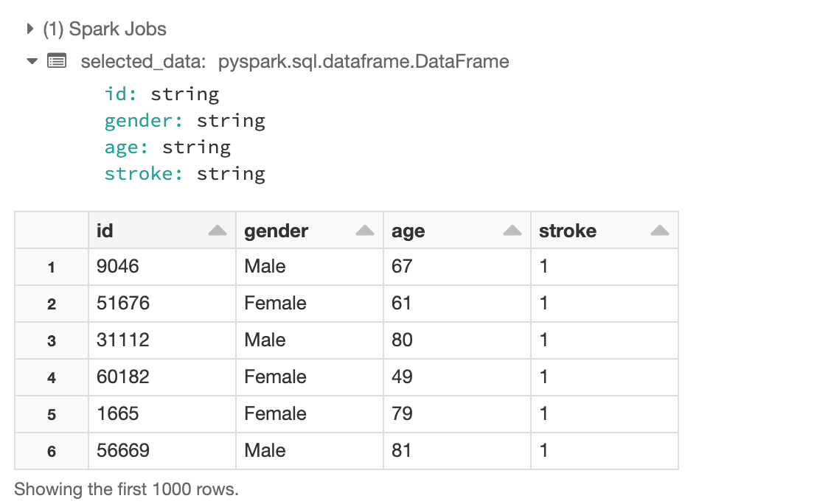Click the age value 81 in row 6
The height and width of the screenshot is (504, 831).
click(x=403, y=451)
